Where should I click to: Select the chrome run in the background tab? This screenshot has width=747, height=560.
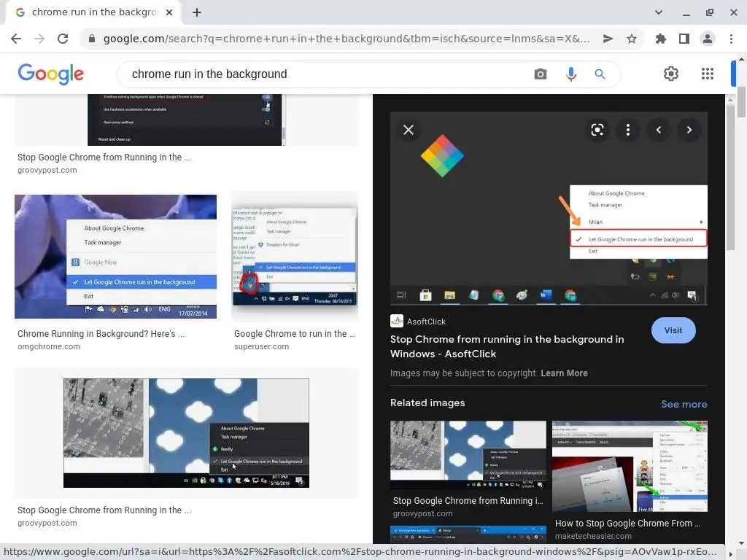coord(93,12)
